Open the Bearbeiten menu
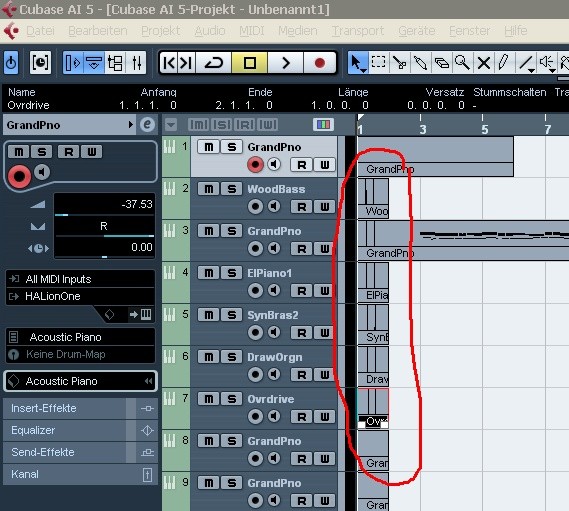 tap(98, 31)
